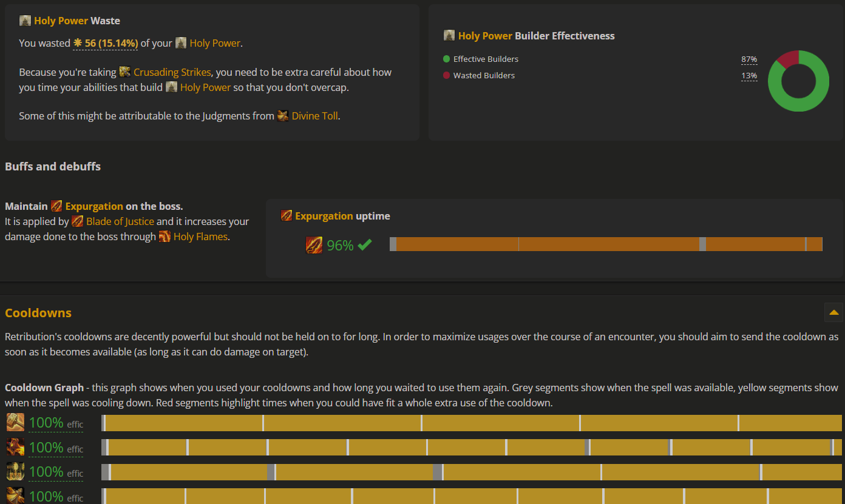Click the fiery spell icon in second cooldown row

pyautogui.click(x=15, y=447)
